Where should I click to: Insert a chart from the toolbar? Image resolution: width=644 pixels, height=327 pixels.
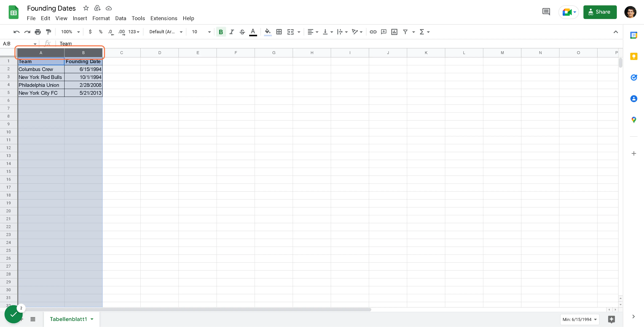(394, 32)
